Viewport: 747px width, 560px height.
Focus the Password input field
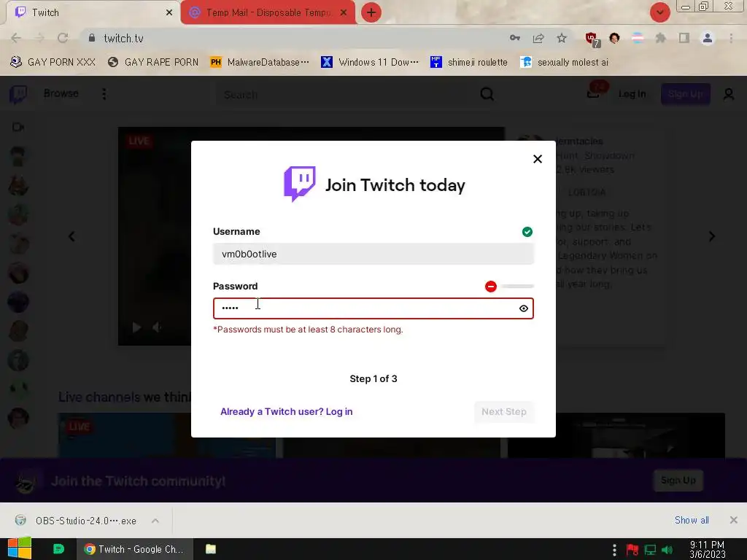pyautogui.click(x=373, y=308)
